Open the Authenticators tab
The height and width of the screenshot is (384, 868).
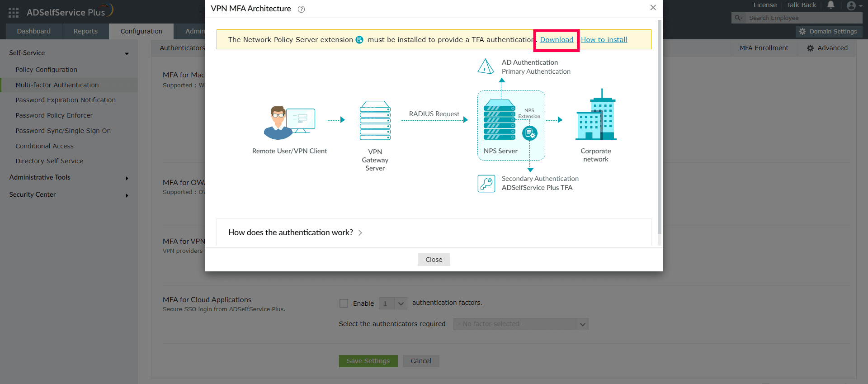182,48
